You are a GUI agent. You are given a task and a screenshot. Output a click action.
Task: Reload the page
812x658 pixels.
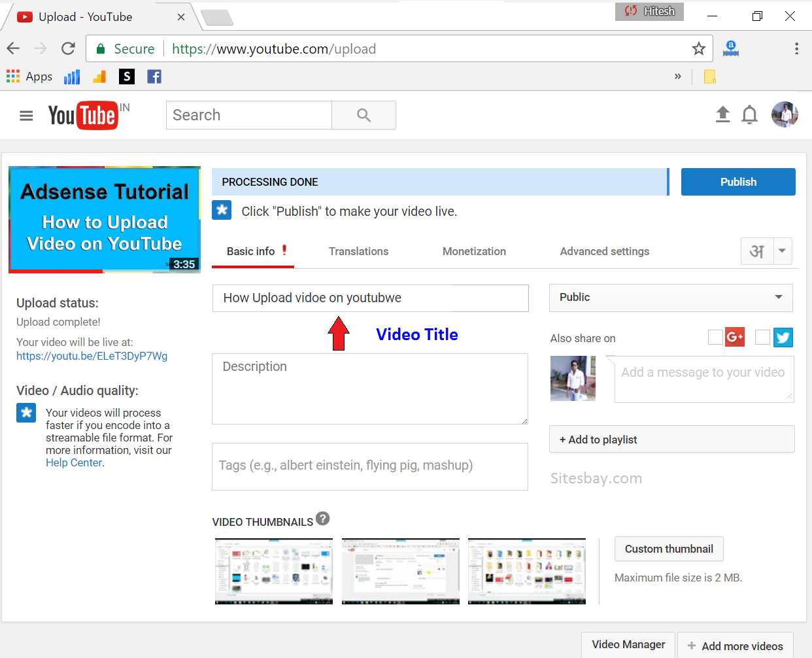[68, 48]
